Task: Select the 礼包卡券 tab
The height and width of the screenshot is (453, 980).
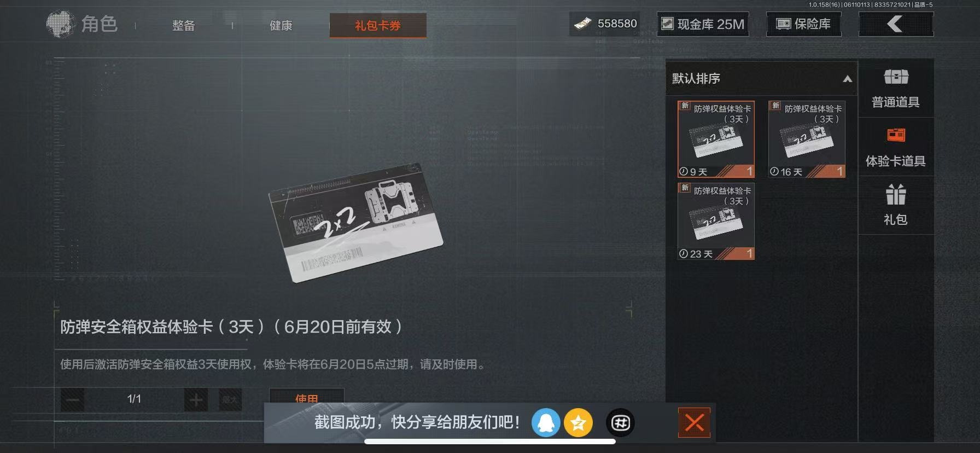Action: click(x=378, y=25)
